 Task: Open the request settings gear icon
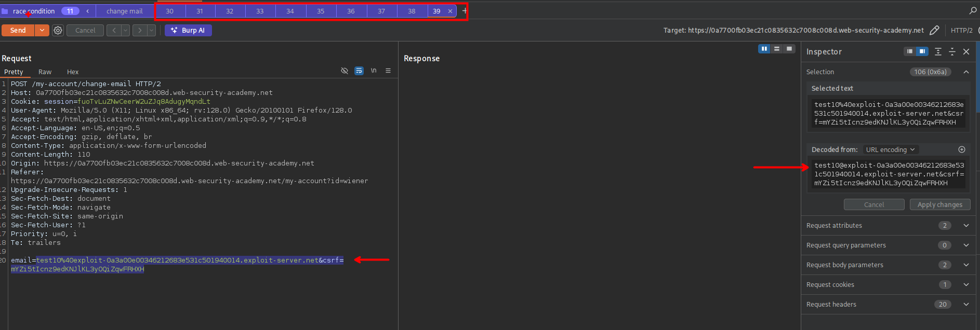(x=58, y=31)
